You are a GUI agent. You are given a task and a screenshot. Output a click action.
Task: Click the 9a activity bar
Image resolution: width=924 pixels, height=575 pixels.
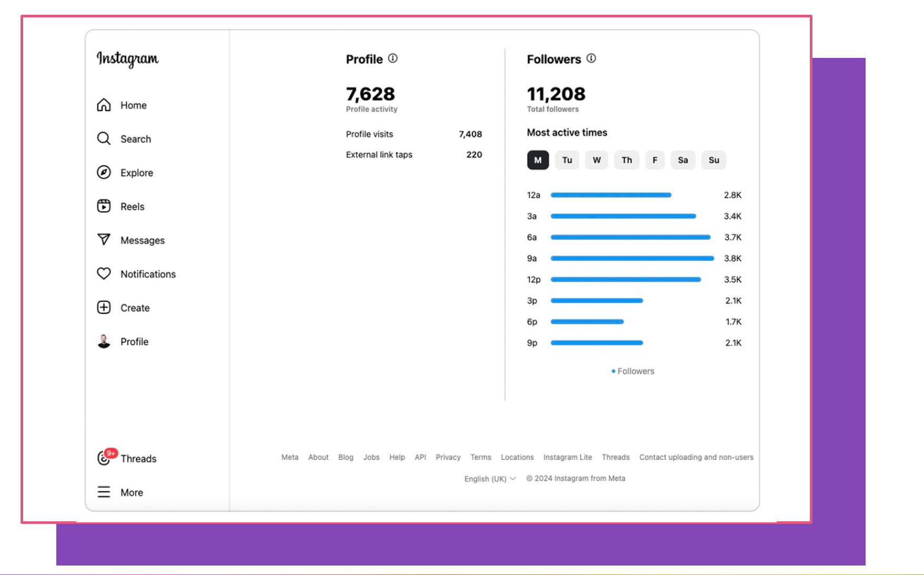pos(632,258)
